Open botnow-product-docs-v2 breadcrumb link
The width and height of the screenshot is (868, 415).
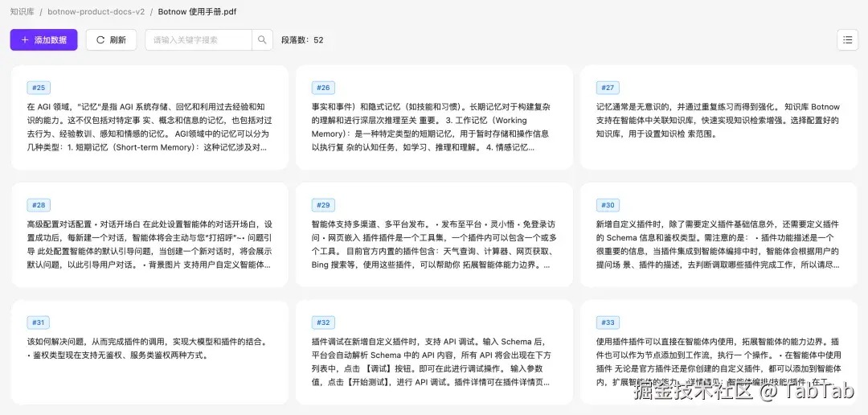(x=96, y=11)
